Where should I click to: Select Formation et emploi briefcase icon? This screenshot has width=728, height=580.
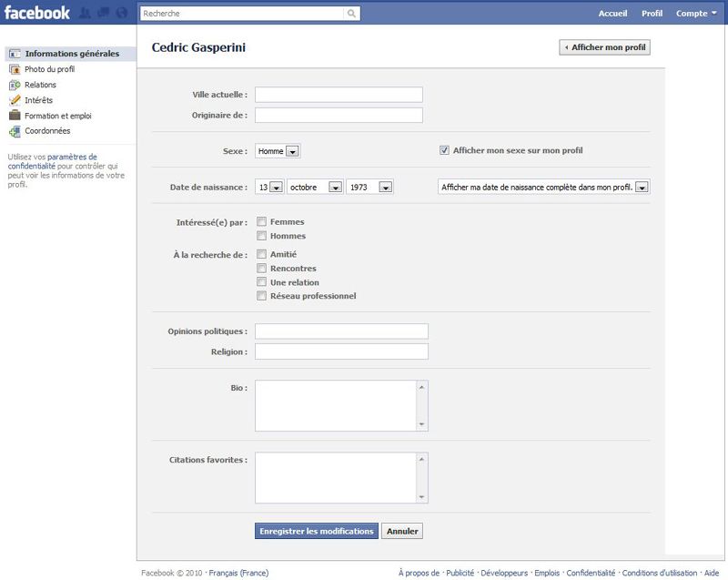tap(15, 115)
